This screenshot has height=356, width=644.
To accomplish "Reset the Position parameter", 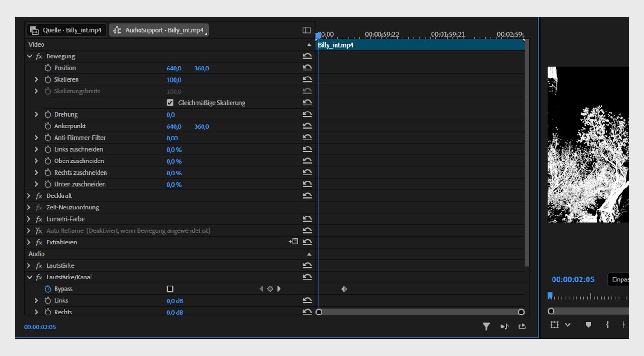I will click(x=307, y=68).
